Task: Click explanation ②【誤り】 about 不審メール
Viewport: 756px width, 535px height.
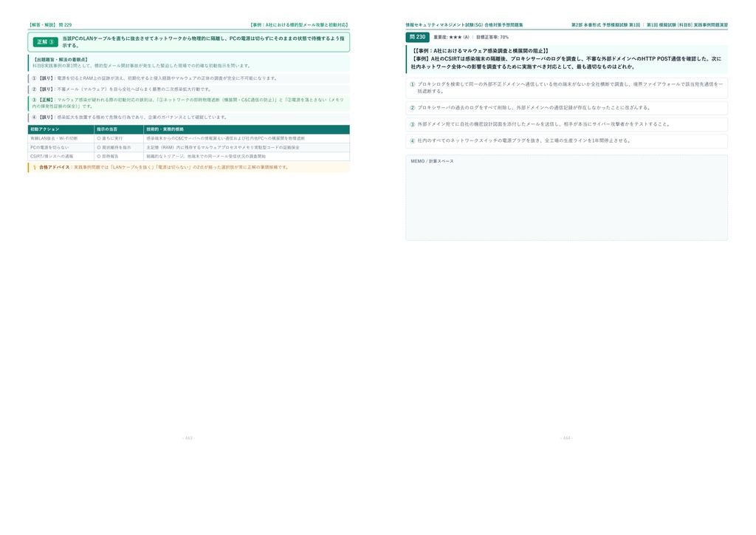Action: point(189,89)
